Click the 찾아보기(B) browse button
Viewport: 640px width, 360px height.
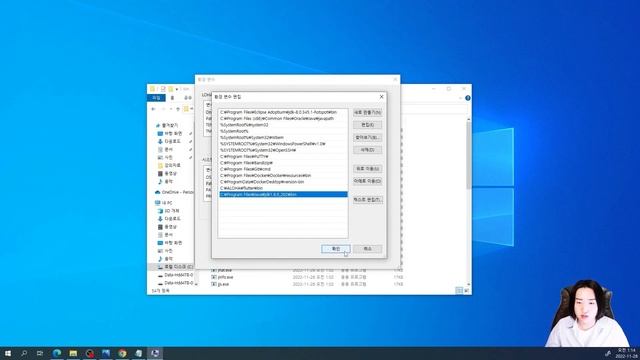coord(368,138)
